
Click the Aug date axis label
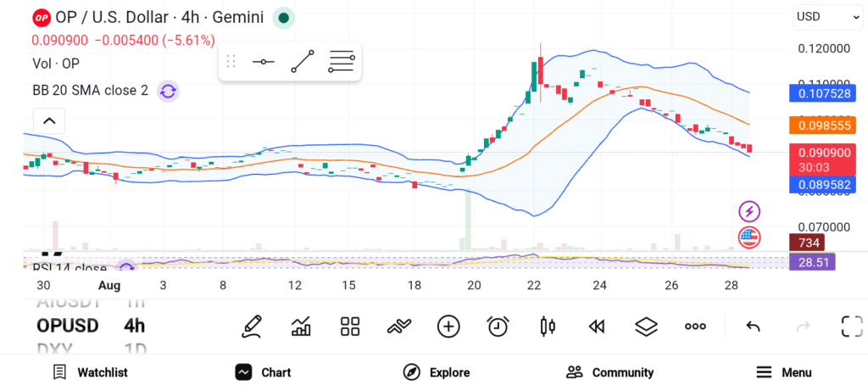coord(109,285)
